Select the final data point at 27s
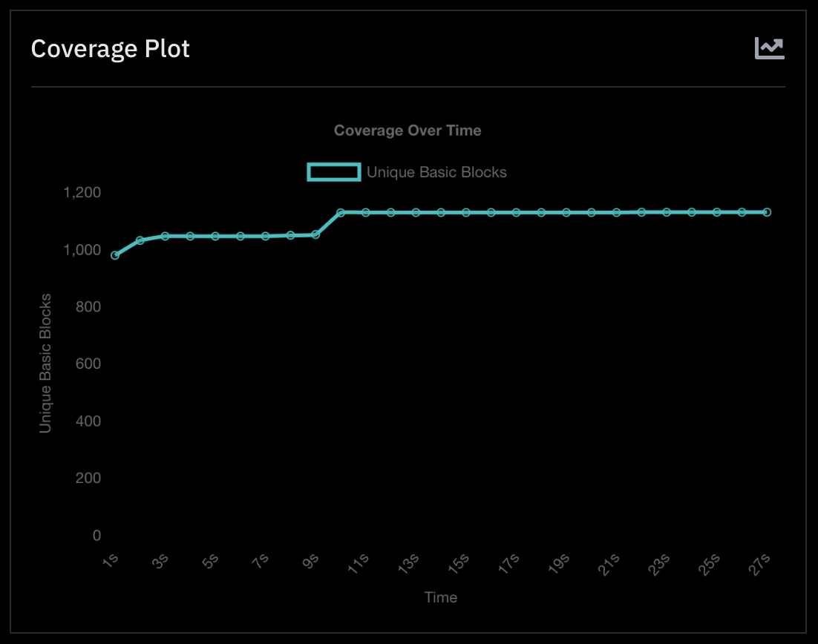Image resolution: width=818 pixels, height=644 pixels. [x=767, y=212]
